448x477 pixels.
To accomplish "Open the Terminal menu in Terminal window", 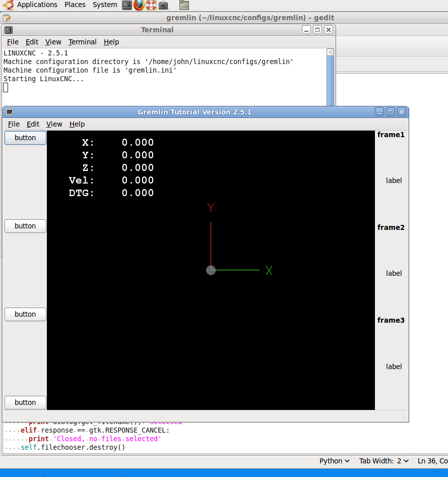I will click(x=82, y=42).
